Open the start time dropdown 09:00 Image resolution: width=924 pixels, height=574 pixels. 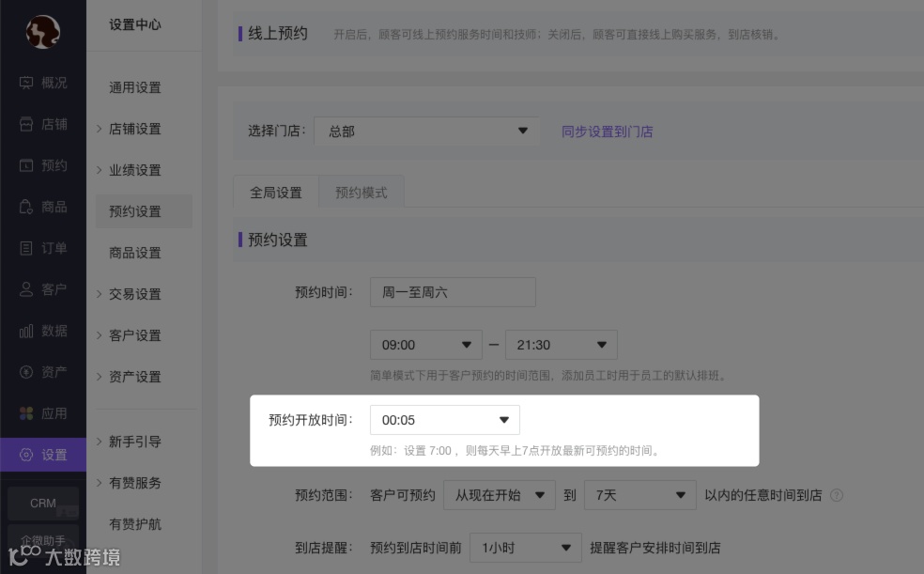click(x=426, y=345)
